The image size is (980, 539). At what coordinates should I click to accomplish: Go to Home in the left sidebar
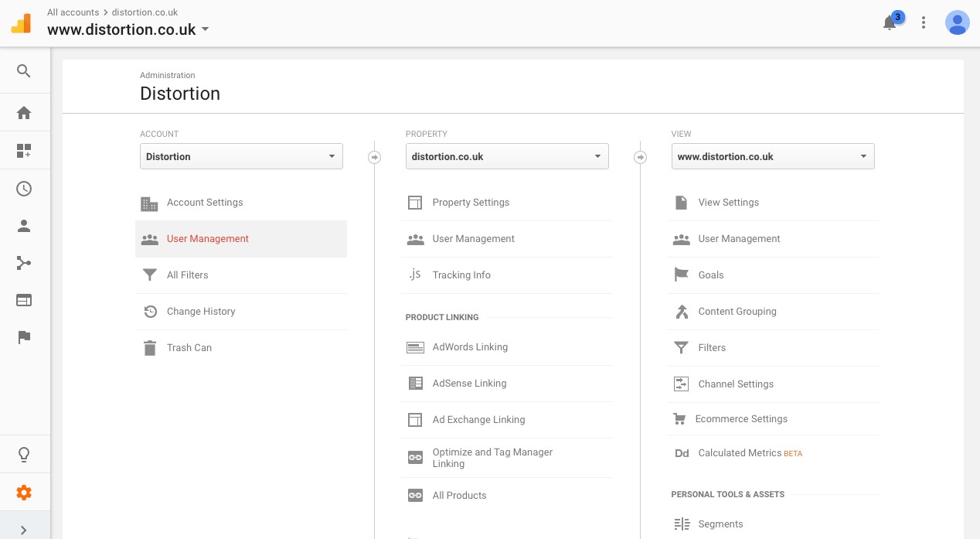pyautogui.click(x=24, y=113)
